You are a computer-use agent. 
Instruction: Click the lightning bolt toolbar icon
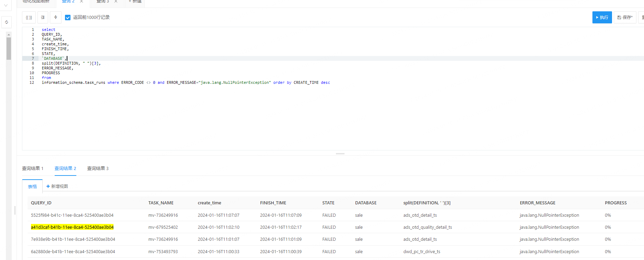(56, 18)
